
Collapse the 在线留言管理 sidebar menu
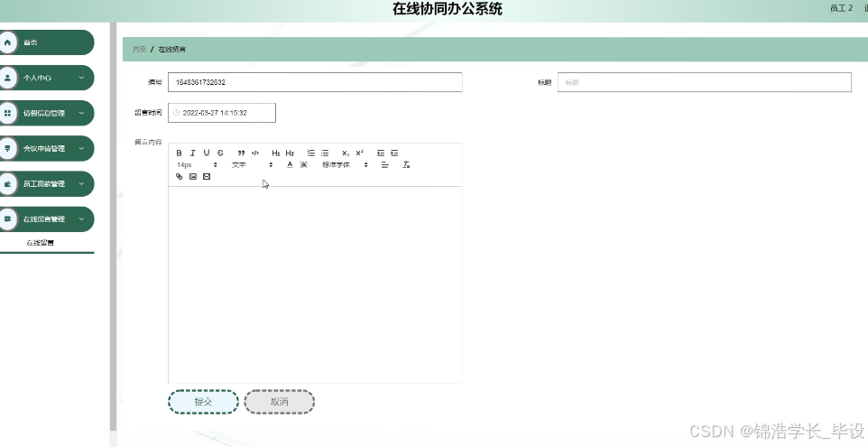click(x=47, y=219)
